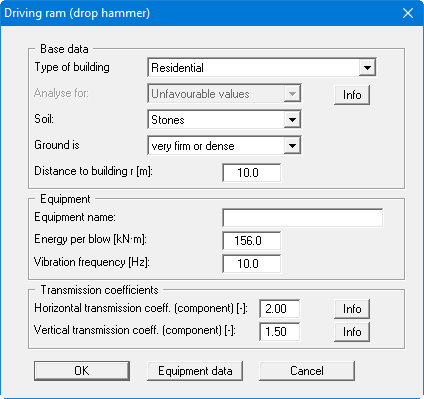
Task: Open the Ground is dropdown arrow
Action: tap(292, 146)
